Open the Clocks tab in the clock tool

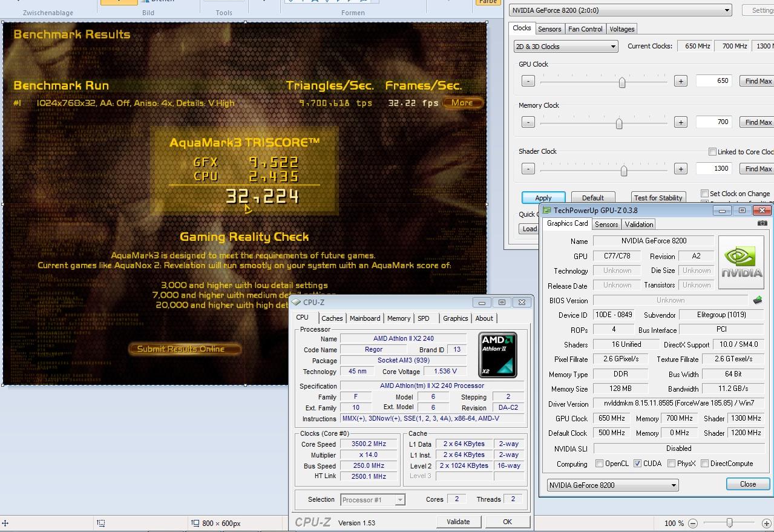pyautogui.click(x=522, y=28)
